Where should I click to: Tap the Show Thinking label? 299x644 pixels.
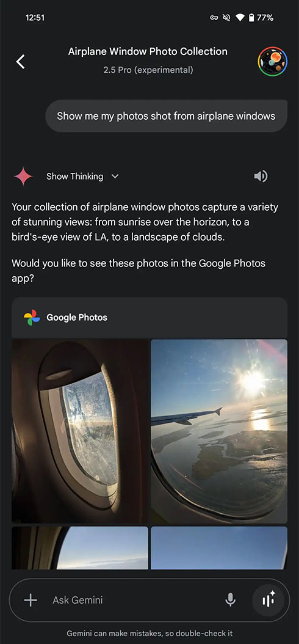(74, 177)
